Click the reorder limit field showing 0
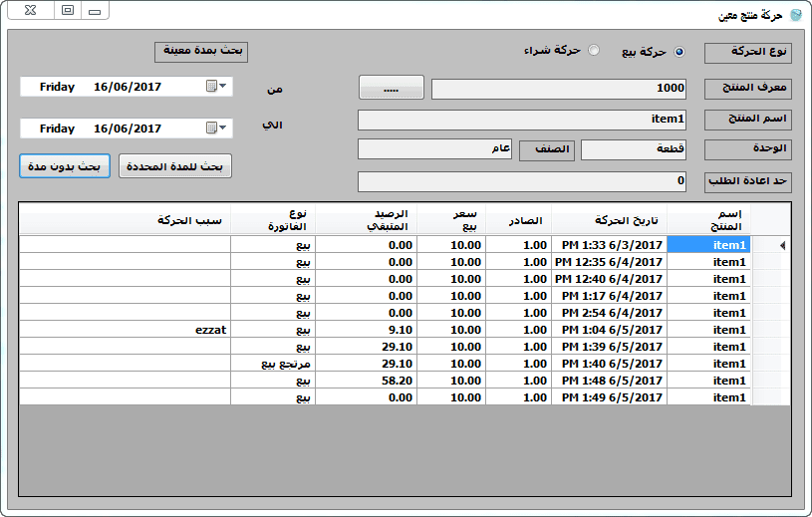Screen dimensions: 812x517 click(523, 182)
